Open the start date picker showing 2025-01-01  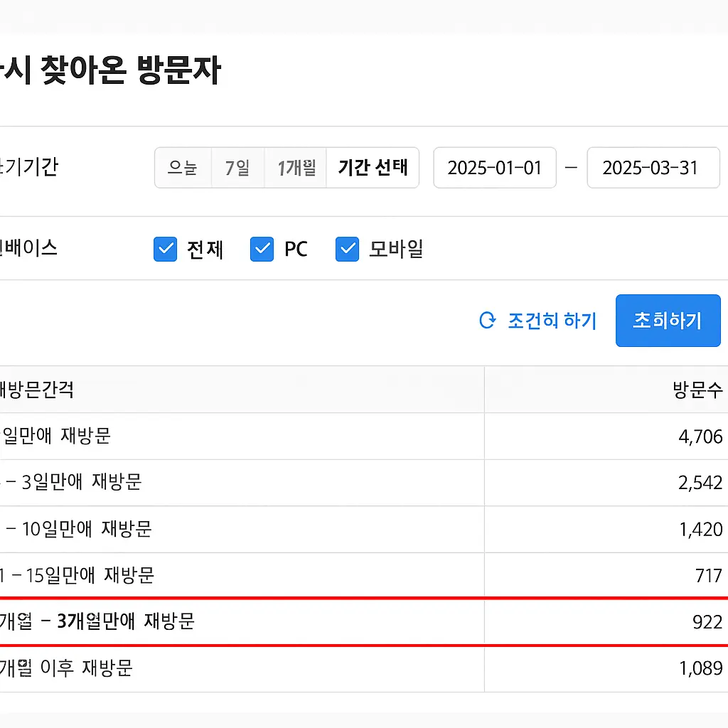pyautogui.click(x=495, y=168)
